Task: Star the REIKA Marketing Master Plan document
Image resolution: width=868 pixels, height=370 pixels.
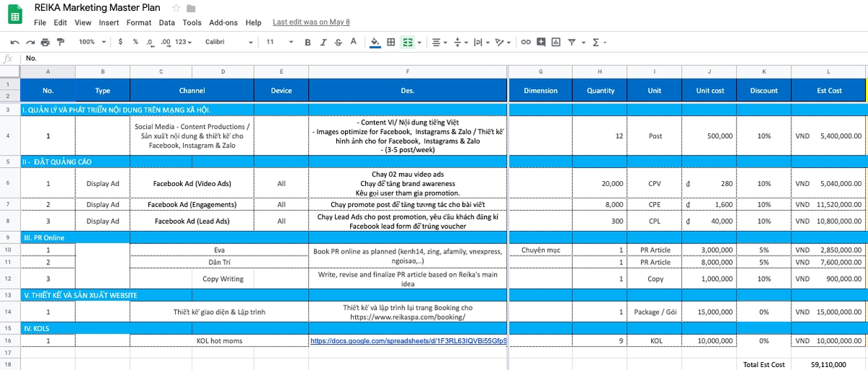Action: 176,8
